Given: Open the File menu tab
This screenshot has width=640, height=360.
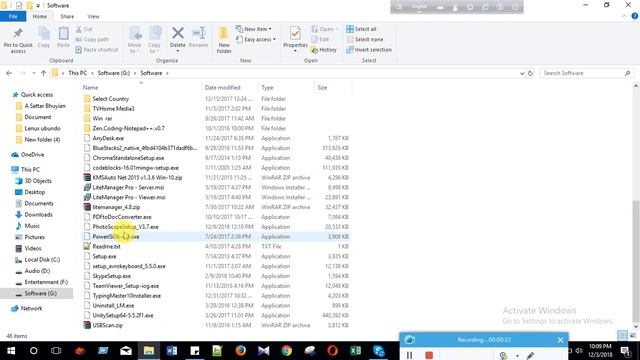Looking at the screenshot, I should [x=13, y=16].
